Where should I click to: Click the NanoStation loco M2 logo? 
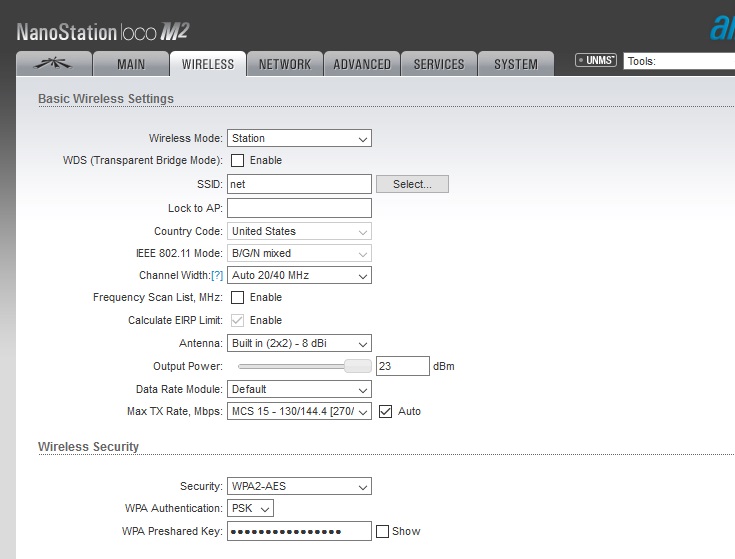point(103,32)
